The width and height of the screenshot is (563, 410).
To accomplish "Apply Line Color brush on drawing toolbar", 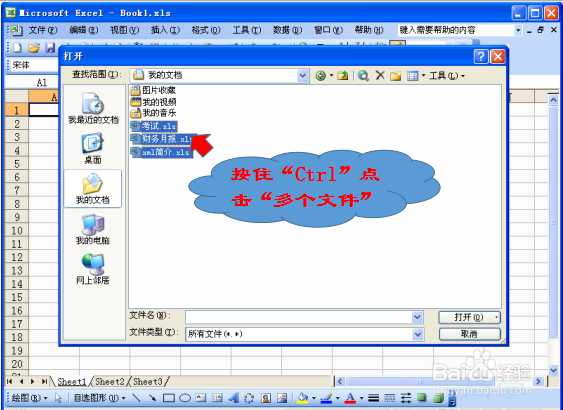I will (x=326, y=398).
